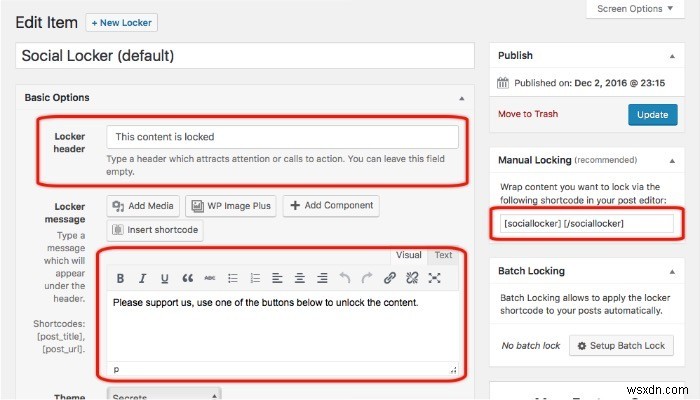
Task: Click the sociallocker shortcode field
Action: 587,223
